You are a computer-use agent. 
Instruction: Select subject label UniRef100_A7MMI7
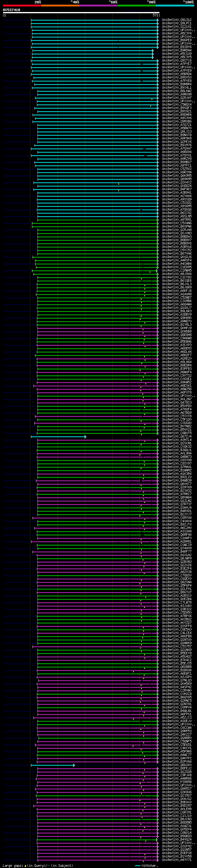point(177,494)
